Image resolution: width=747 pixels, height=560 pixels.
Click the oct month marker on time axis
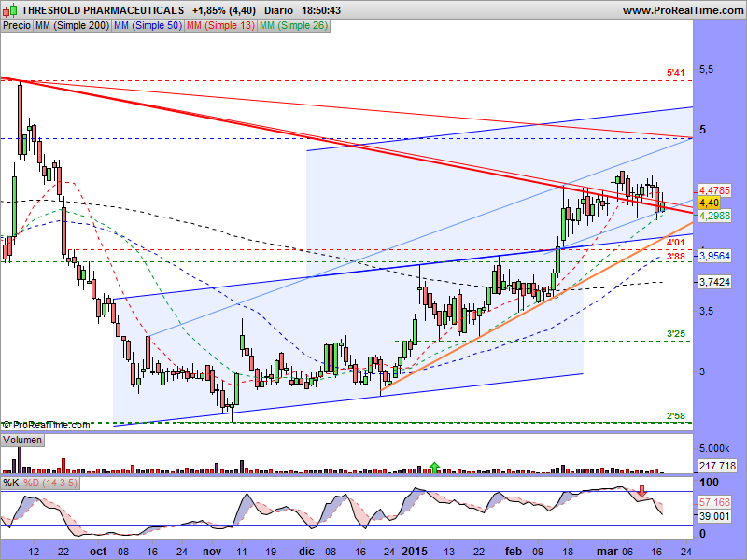tap(98, 552)
